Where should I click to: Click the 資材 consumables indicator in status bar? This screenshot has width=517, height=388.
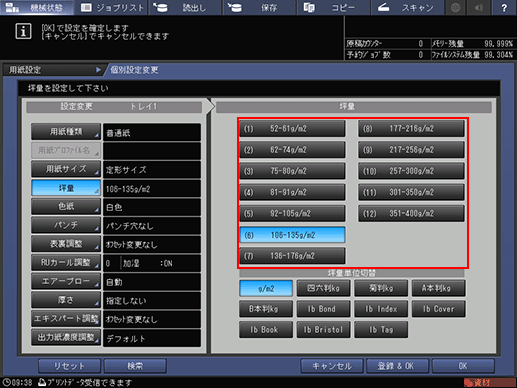[489, 383]
